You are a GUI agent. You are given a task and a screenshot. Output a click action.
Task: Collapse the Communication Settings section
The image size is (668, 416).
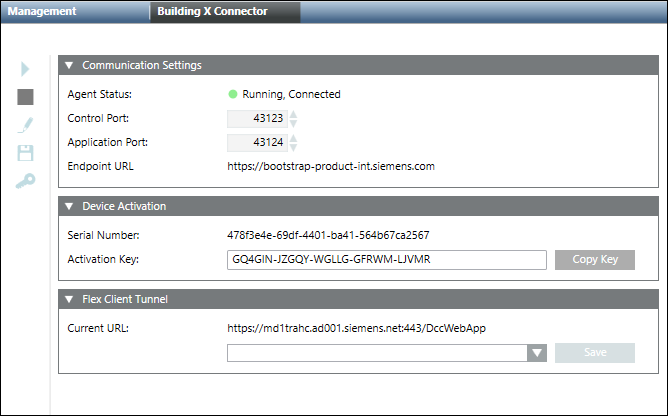pos(69,66)
